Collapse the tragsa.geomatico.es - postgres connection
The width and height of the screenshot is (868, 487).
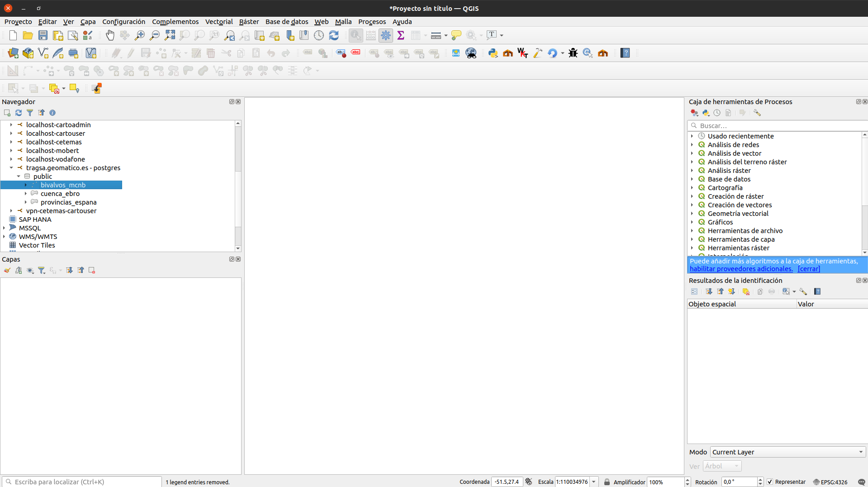11,167
